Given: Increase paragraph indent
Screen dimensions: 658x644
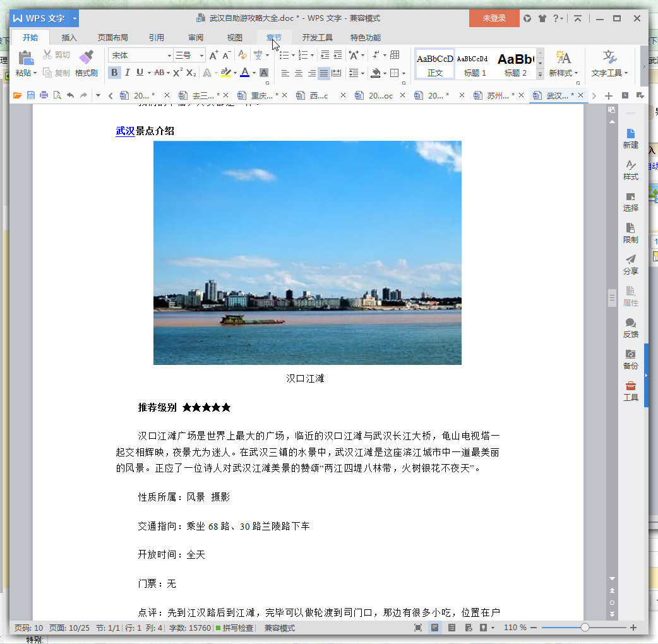Looking at the screenshot, I should pyautogui.click(x=338, y=55).
